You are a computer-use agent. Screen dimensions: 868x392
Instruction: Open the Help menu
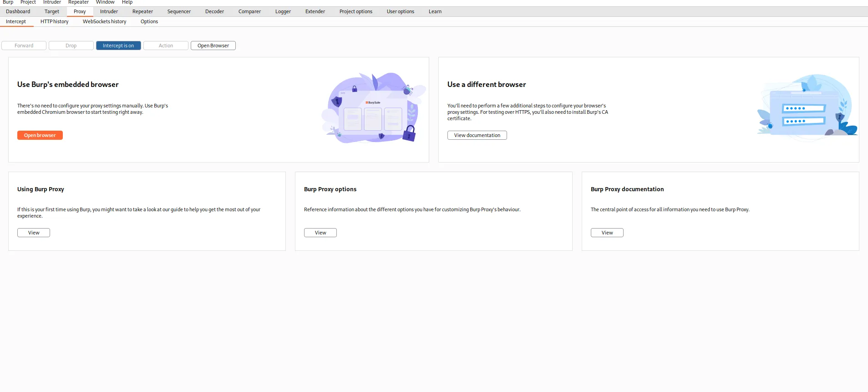[x=127, y=2]
